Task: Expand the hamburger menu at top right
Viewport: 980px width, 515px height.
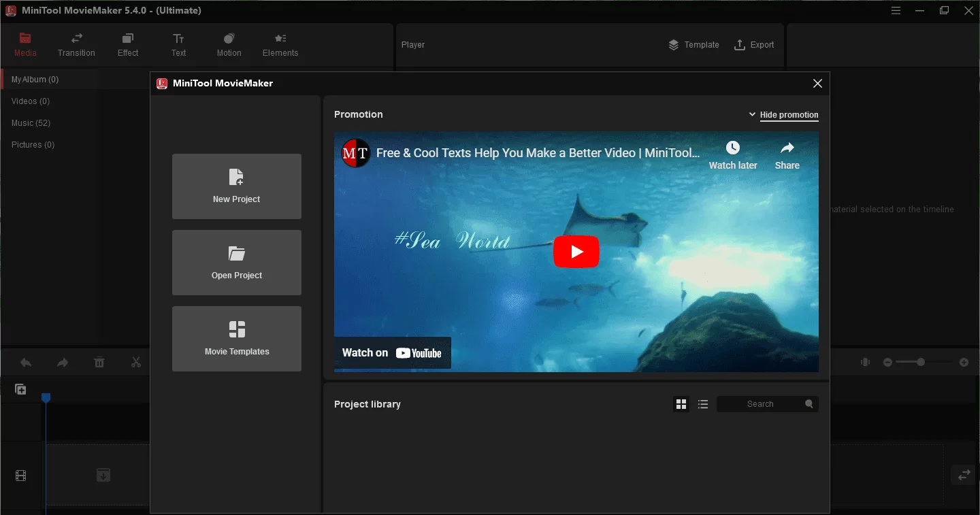Action: tap(896, 10)
